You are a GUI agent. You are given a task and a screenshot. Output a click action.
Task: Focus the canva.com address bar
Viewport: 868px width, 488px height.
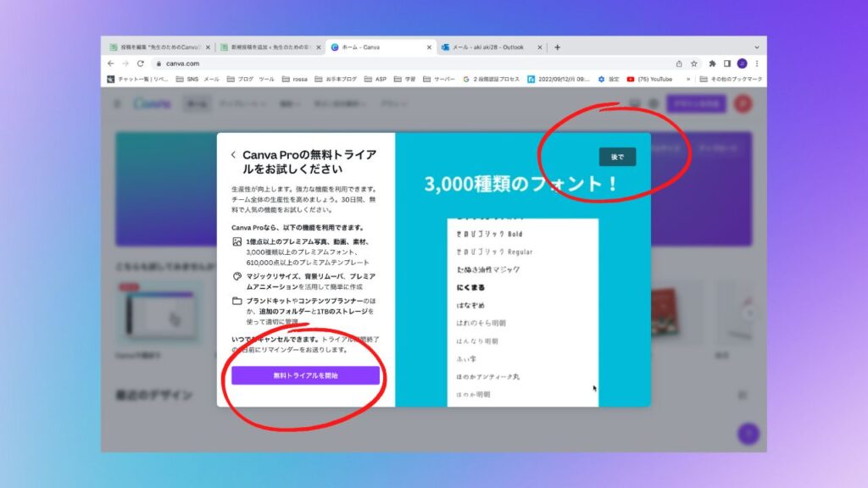pos(409,64)
